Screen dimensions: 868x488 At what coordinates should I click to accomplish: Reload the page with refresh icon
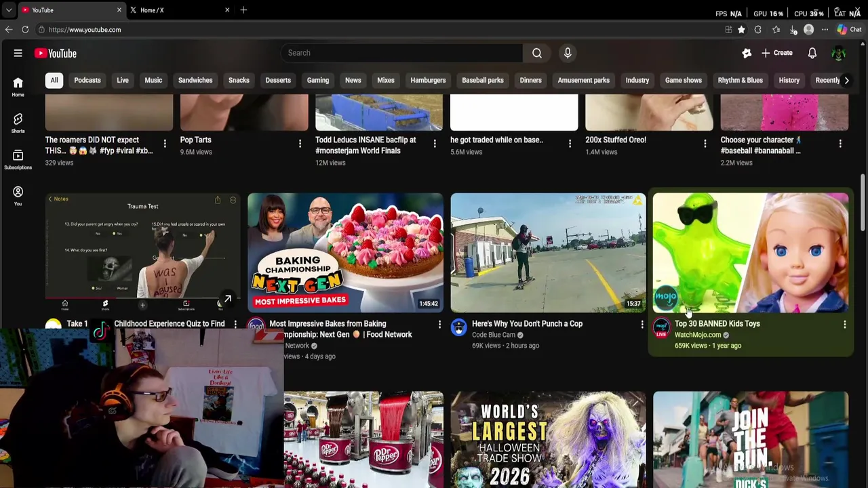[25, 30]
